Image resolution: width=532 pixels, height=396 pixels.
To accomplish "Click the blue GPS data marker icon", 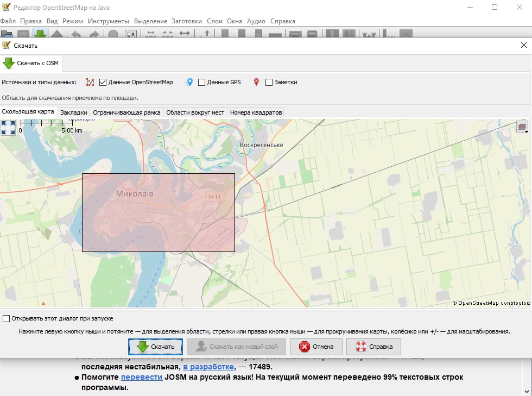I will pos(189,82).
